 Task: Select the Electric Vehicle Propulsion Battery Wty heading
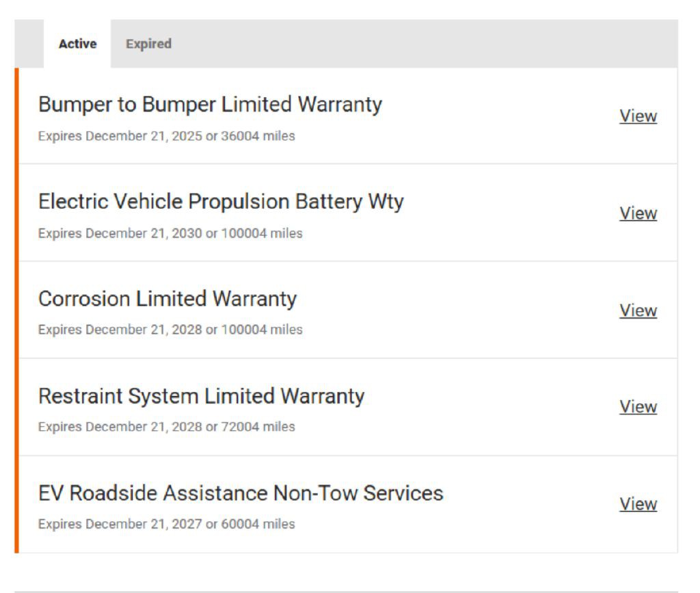click(x=221, y=202)
